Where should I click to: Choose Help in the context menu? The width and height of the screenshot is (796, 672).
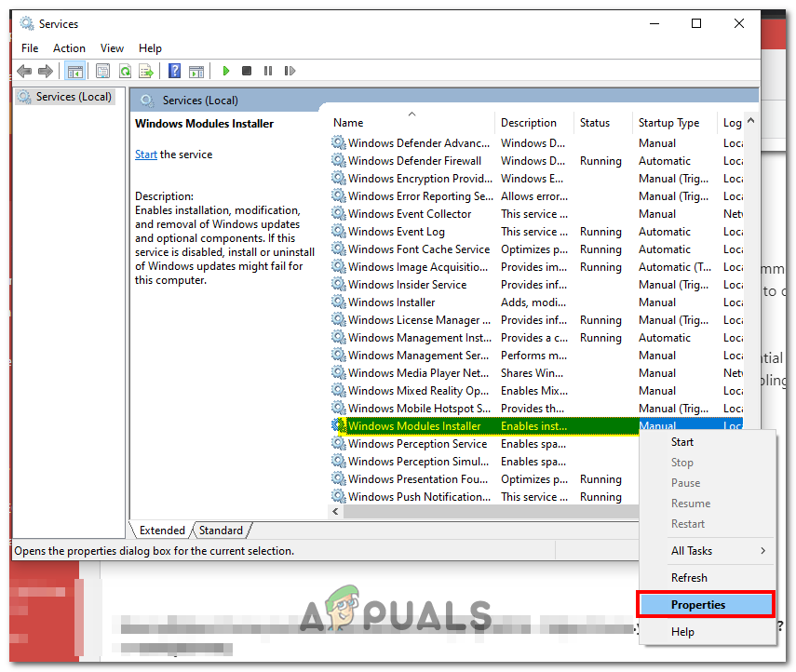click(x=708, y=632)
